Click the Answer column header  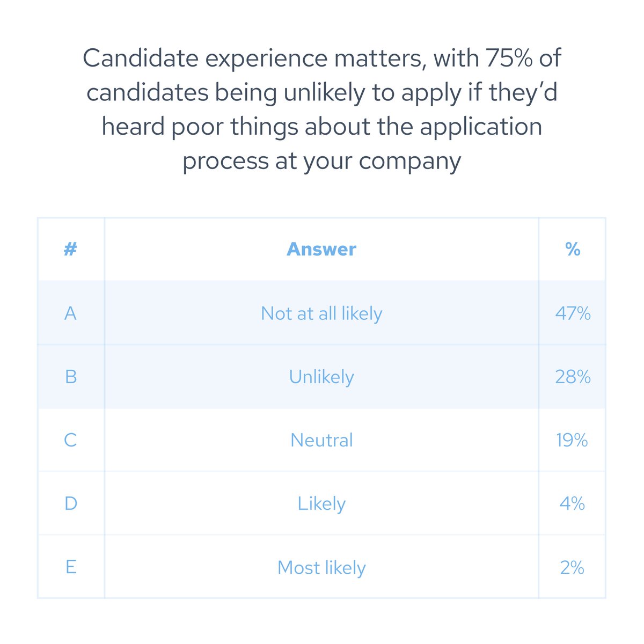click(x=321, y=249)
